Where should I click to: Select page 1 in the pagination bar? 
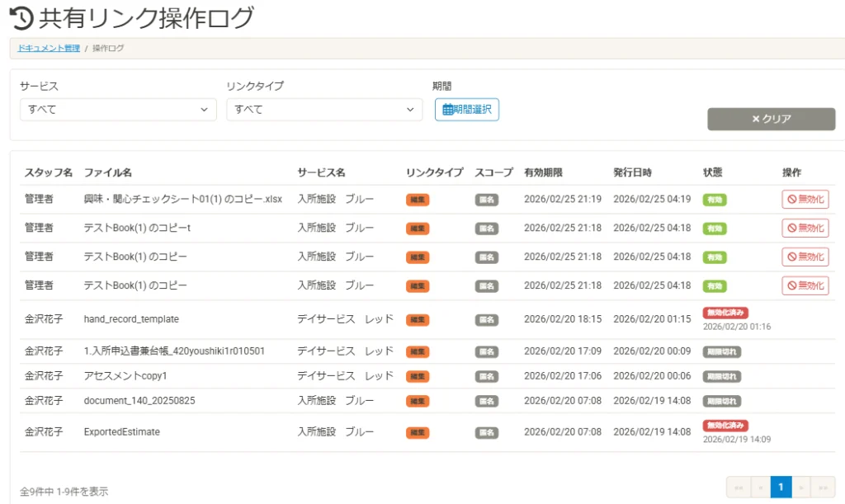coord(780,487)
